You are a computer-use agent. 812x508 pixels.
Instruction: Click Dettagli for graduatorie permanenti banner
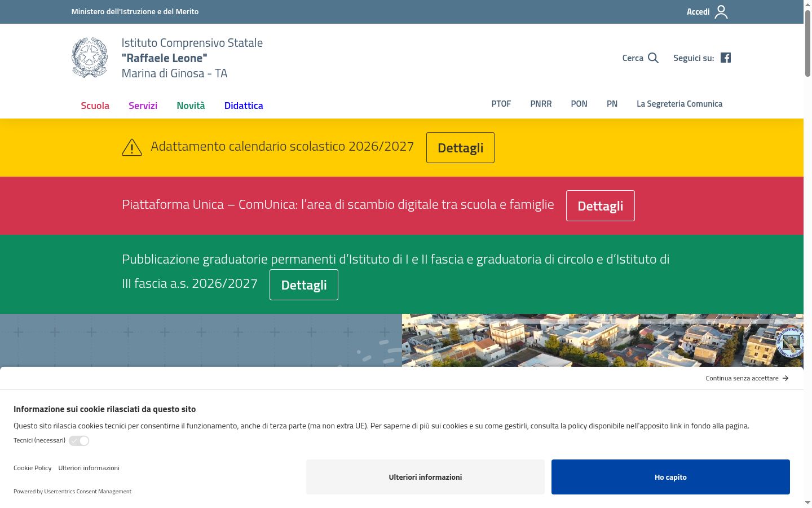coord(303,285)
